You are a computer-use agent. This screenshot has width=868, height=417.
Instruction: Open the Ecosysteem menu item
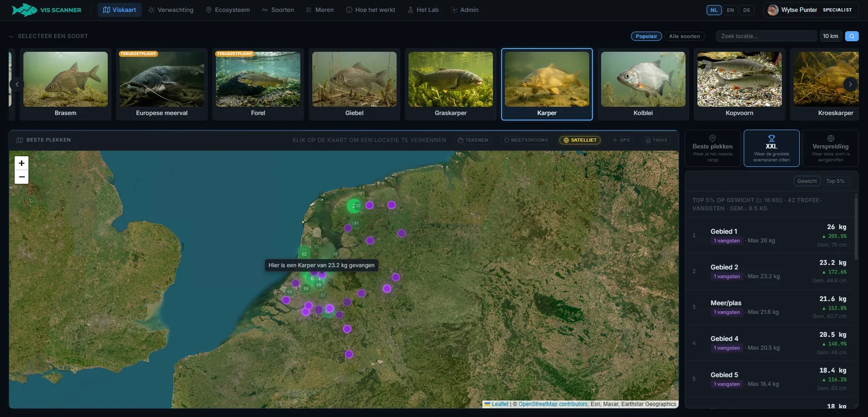pos(227,10)
